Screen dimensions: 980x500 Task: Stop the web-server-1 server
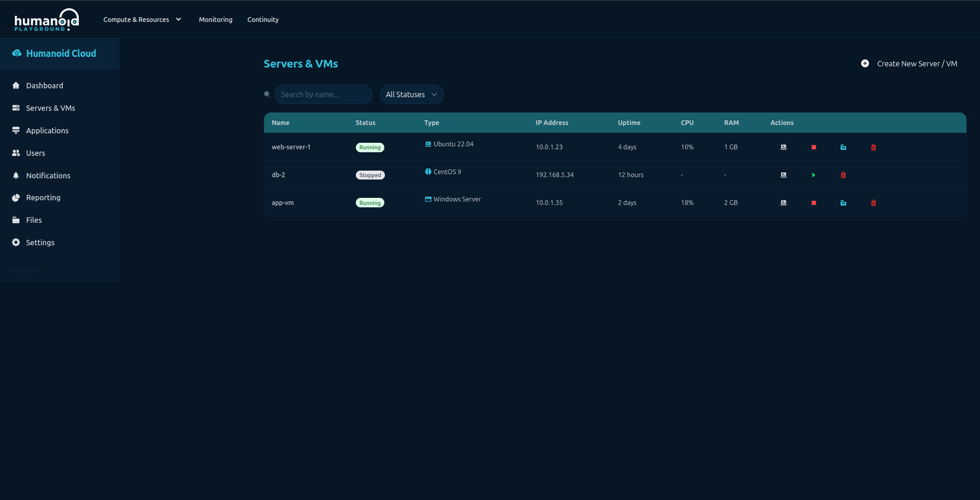[x=814, y=147]
